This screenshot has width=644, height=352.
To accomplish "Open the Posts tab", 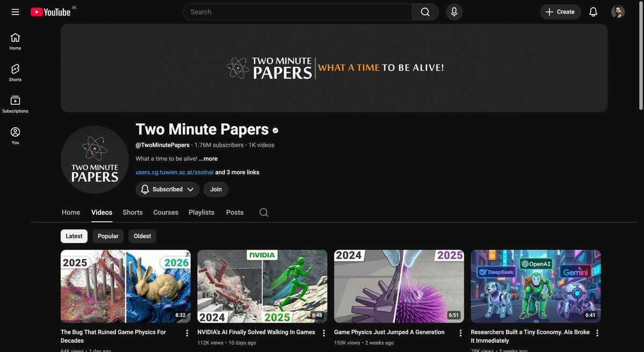I will [235, 212].
